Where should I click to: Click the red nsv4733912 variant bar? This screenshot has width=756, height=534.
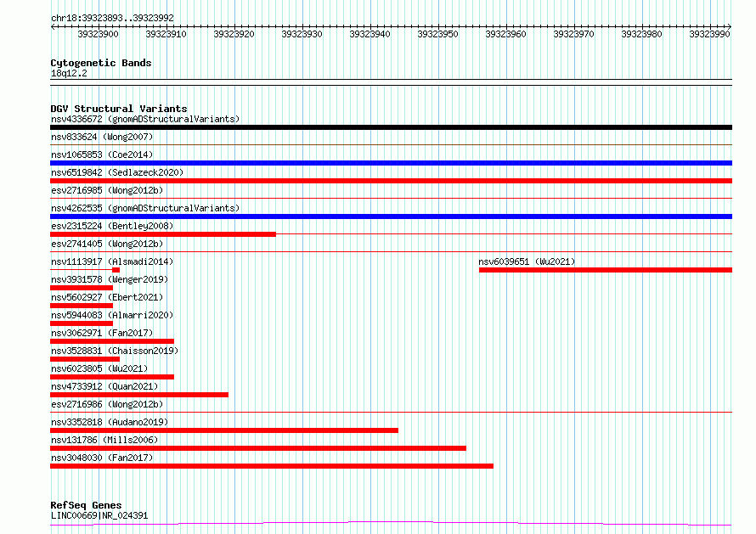pyautogui.click(x=139, y=395)
